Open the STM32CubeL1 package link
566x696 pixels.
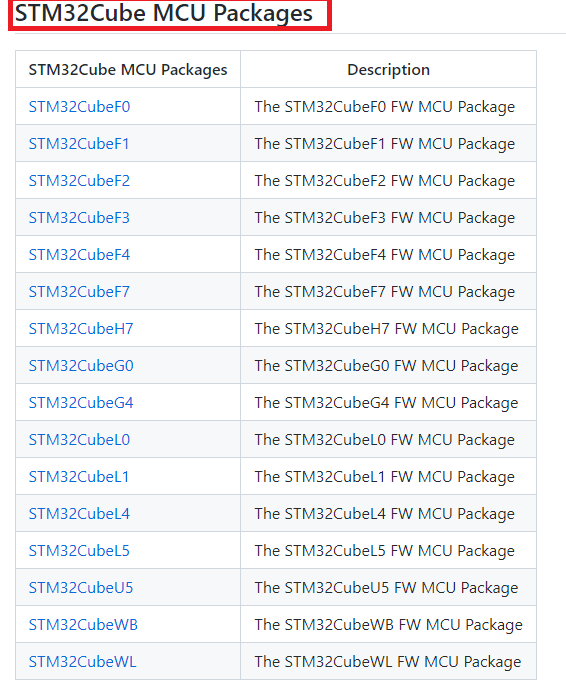(79, 477)
